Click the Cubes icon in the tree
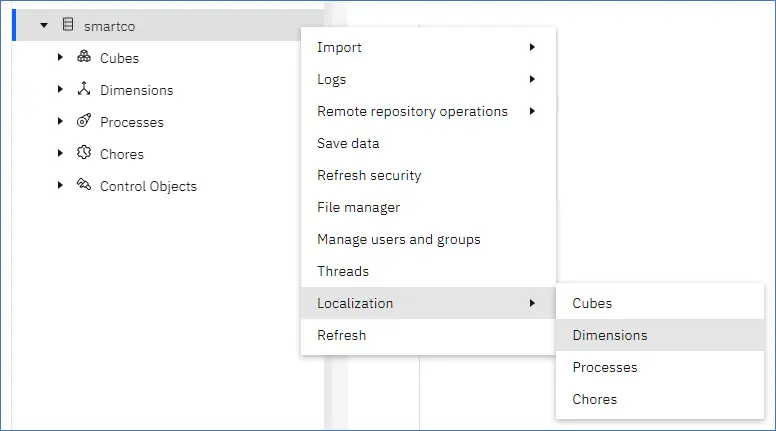 point(84,56)
